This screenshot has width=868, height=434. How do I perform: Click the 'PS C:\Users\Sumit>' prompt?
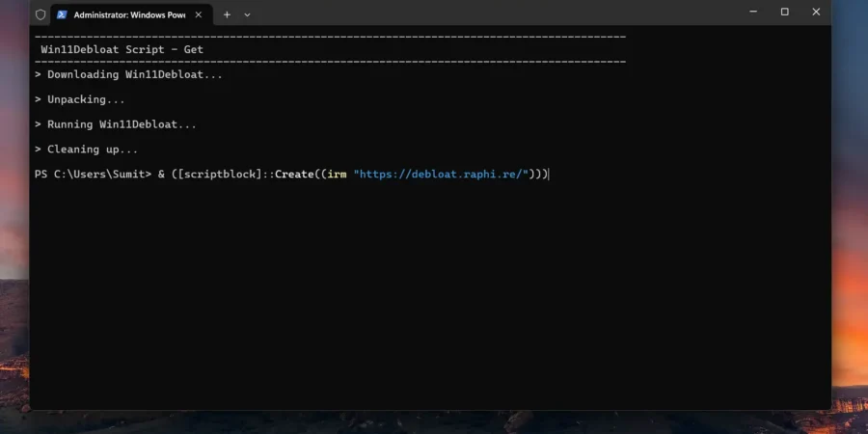(93, 175)
